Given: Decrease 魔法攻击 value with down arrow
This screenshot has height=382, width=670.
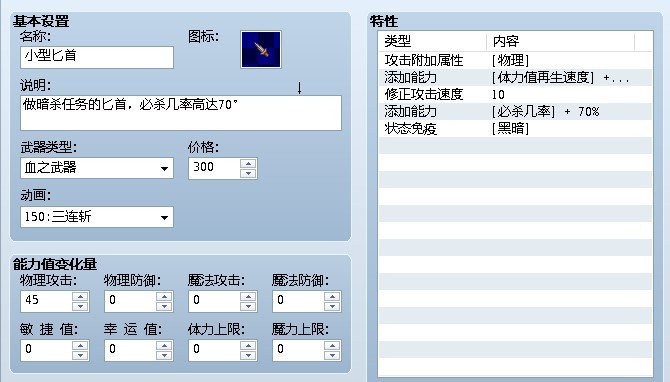Looking at the screenshot, I should pyautogui.click(x=248, y=306).
